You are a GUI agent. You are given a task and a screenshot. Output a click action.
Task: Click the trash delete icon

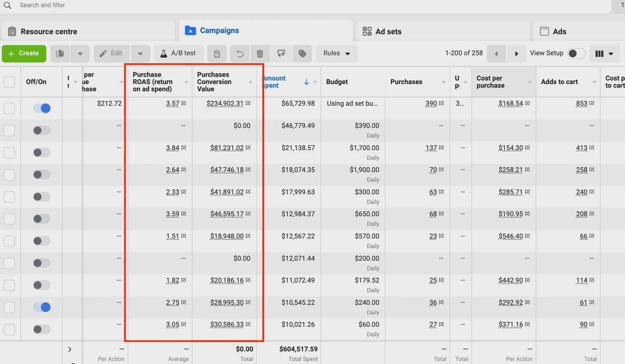click(x=260, y=54)
